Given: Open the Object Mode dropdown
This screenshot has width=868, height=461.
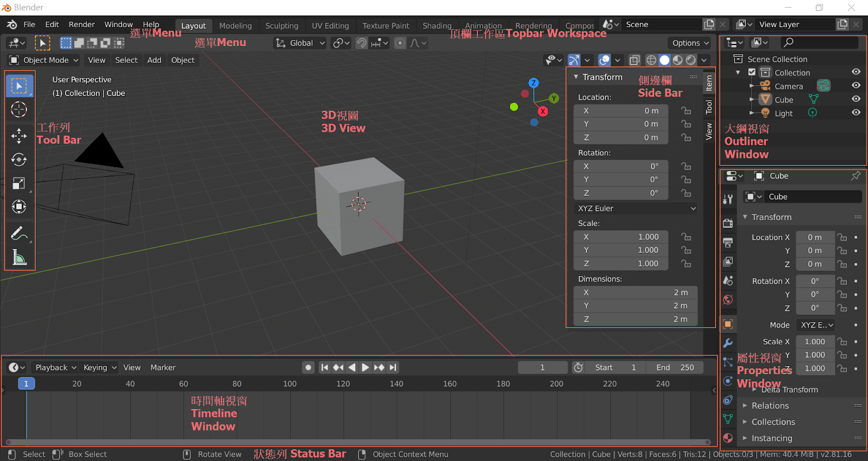Looking at the screenshot, I should coord(44,60).
